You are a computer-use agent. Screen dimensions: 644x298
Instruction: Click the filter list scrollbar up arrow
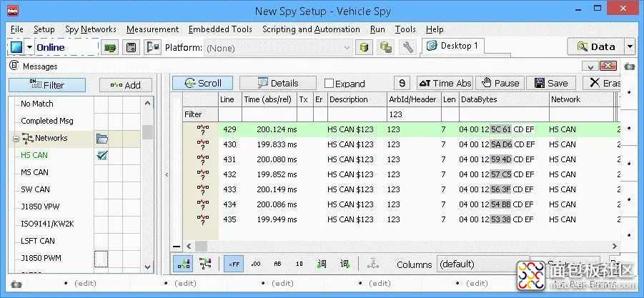[x=148, y=103]
